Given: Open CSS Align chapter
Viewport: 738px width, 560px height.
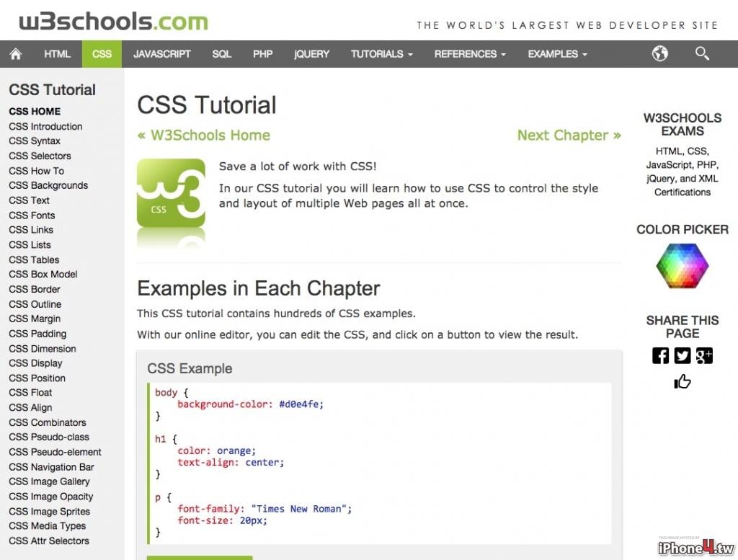Looking at the screenshot, I should (x=30, y=407).
